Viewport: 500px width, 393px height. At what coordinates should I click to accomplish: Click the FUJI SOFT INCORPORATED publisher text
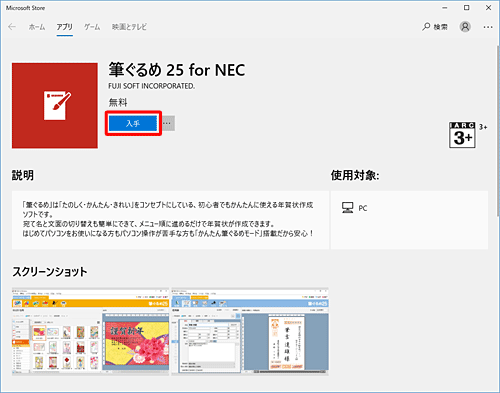(152, 86)
